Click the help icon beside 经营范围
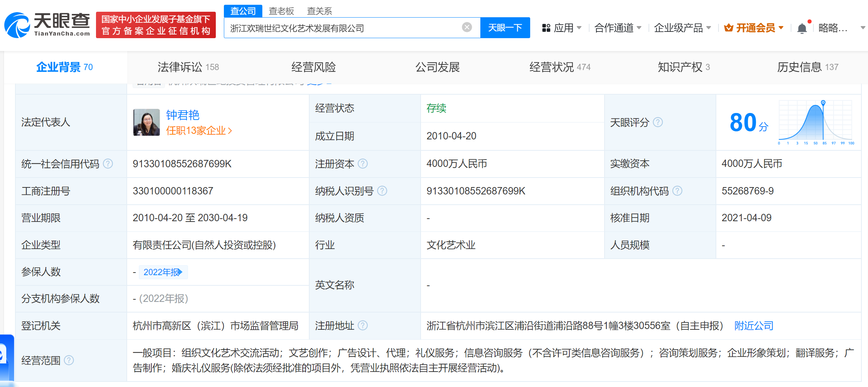The image size is (868, 387). coord(69,361)
